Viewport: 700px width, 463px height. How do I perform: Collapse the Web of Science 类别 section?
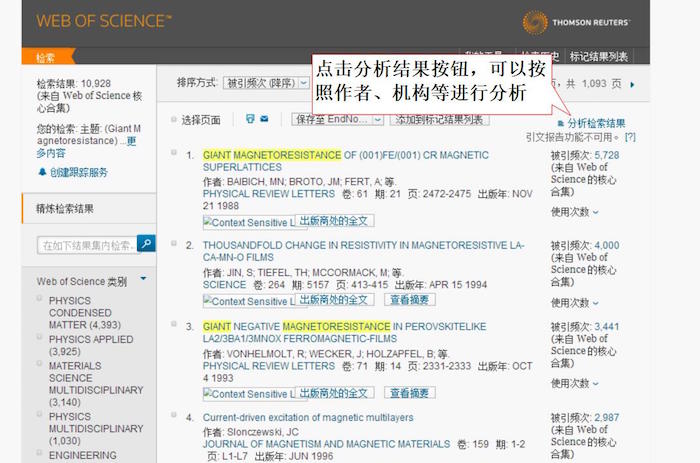(143, 279)
